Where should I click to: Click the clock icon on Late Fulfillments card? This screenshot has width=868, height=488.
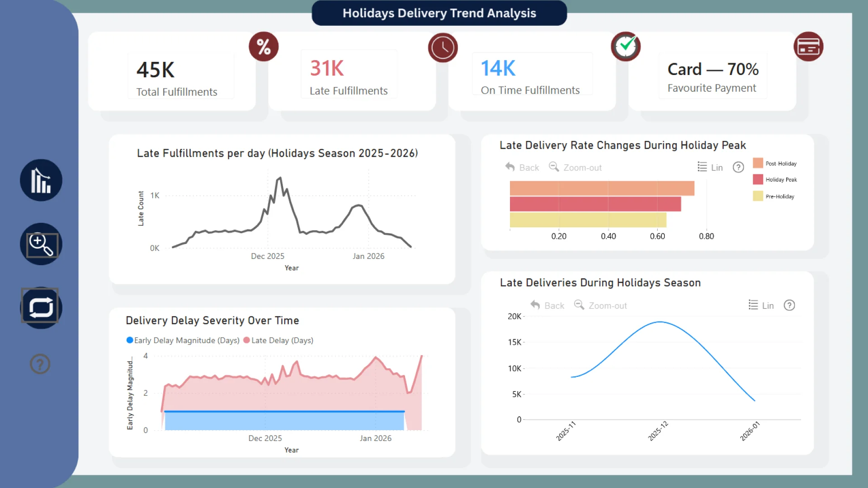click(x=443, y=47)
